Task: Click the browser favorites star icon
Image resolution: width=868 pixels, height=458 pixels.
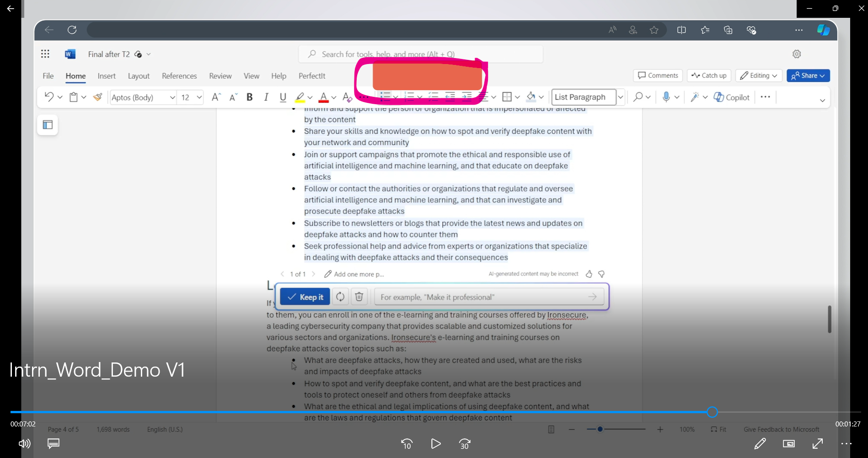Action: coord(654,30)
